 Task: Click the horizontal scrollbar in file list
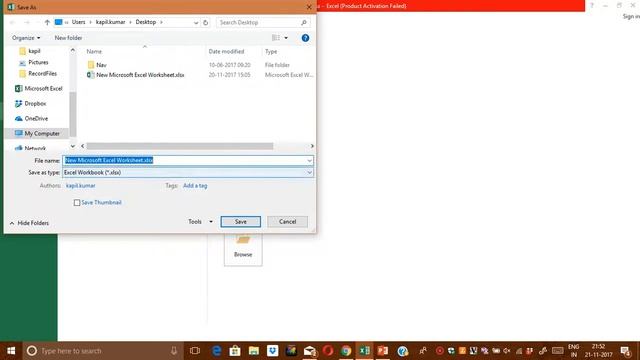[x=180, y=146]
